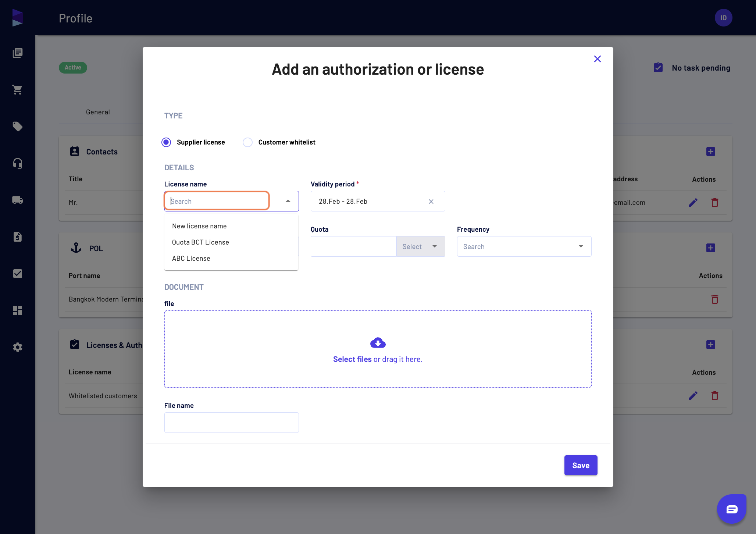Open the invoice document sidebar icon

coord(18,237)
